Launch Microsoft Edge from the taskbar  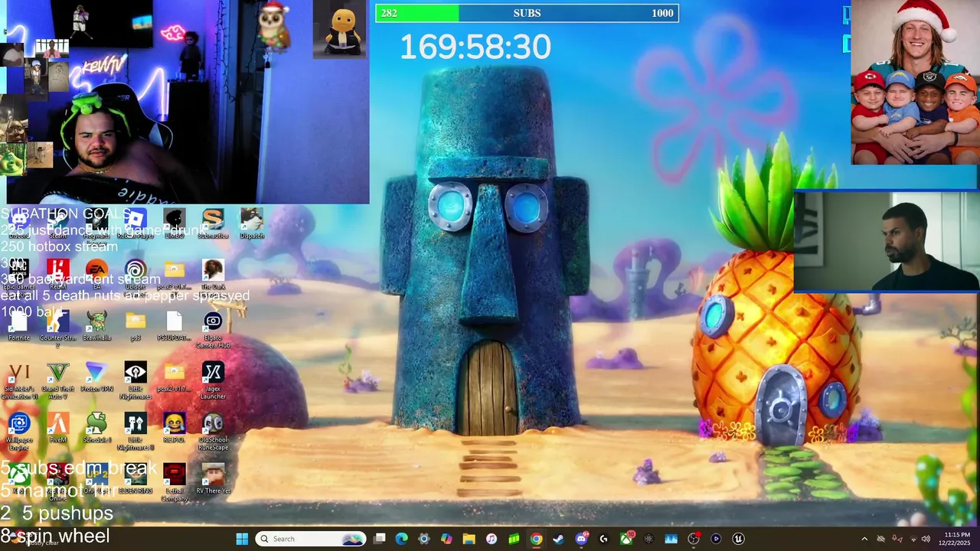click(401, 539)
